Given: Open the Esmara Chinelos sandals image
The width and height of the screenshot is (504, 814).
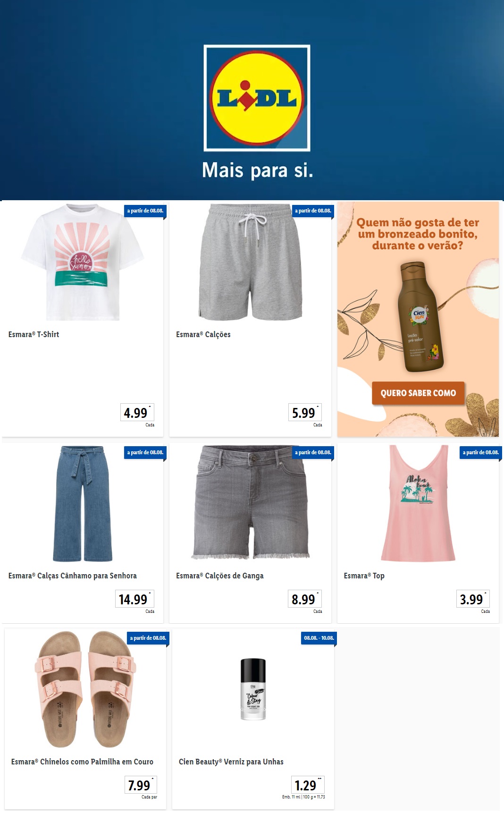Looking at the screenshot, I should [85, 689].
